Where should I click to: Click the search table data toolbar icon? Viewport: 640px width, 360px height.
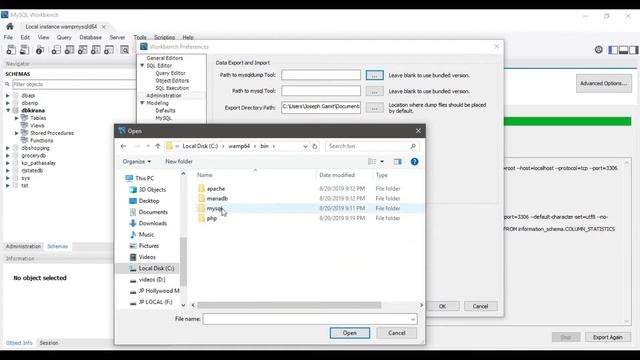(124, 50)
